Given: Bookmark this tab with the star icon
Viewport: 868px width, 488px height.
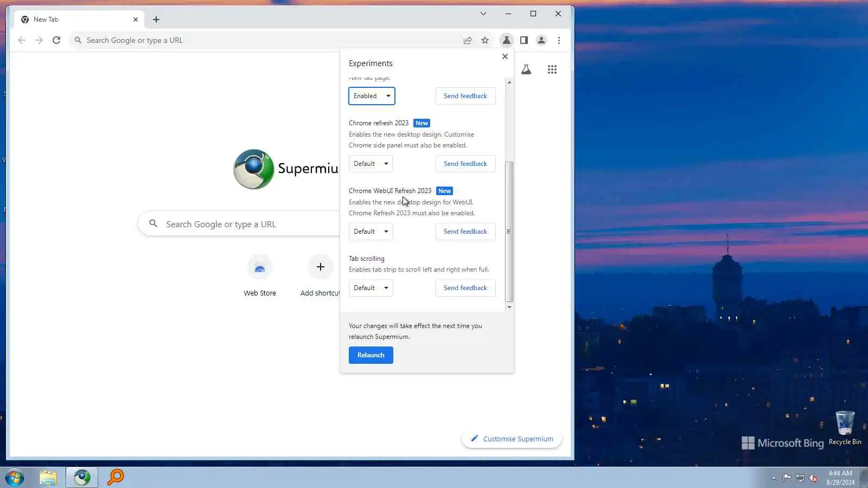Looking at the screenshot, I should (x=485, y=40).
